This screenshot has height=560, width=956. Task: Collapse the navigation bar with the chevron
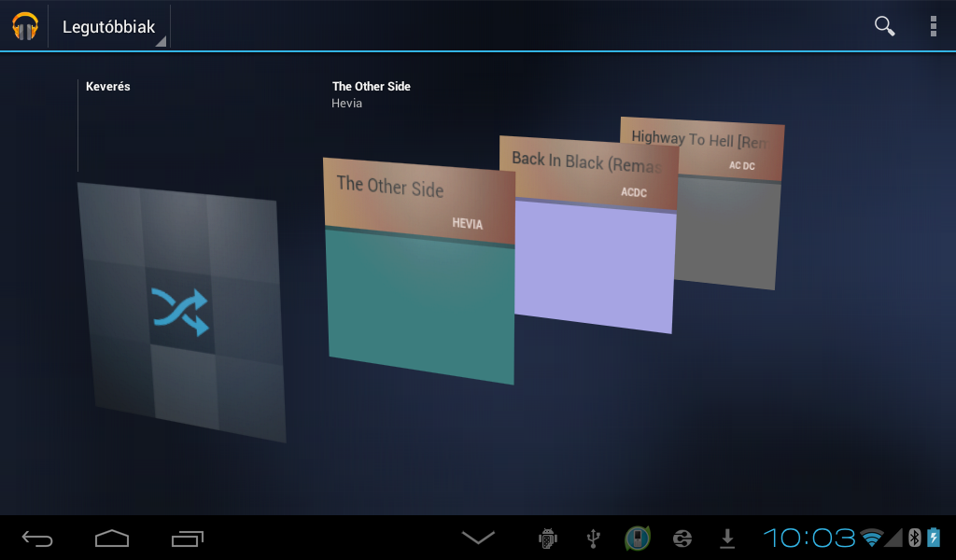point(478,538)
